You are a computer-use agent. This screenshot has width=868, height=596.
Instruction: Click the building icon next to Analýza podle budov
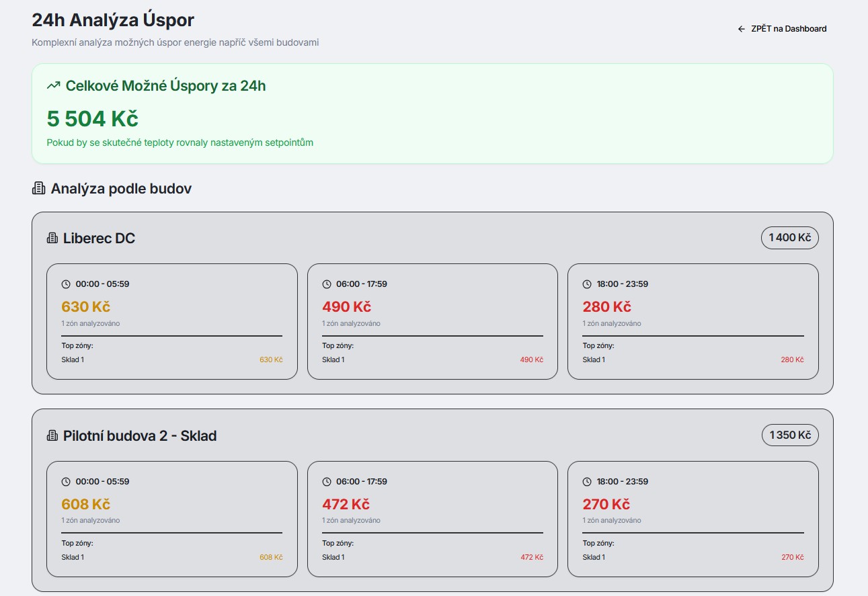click(38, 189)
